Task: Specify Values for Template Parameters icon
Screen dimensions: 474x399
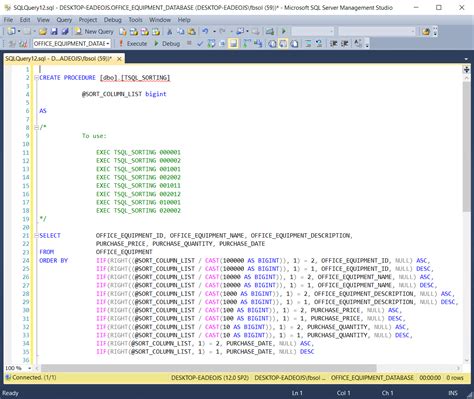Action: pyautogui.click(x=358, y=44)
